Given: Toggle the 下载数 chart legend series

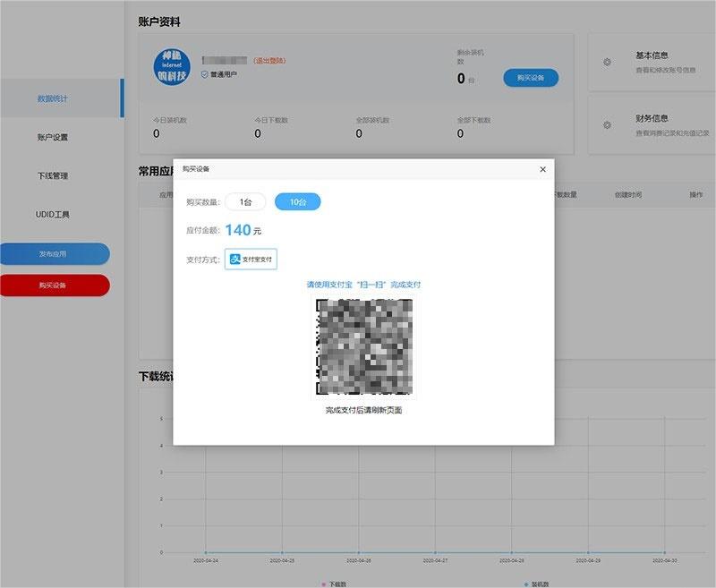Looking at the screenshot, I should [x=337, y=584].
